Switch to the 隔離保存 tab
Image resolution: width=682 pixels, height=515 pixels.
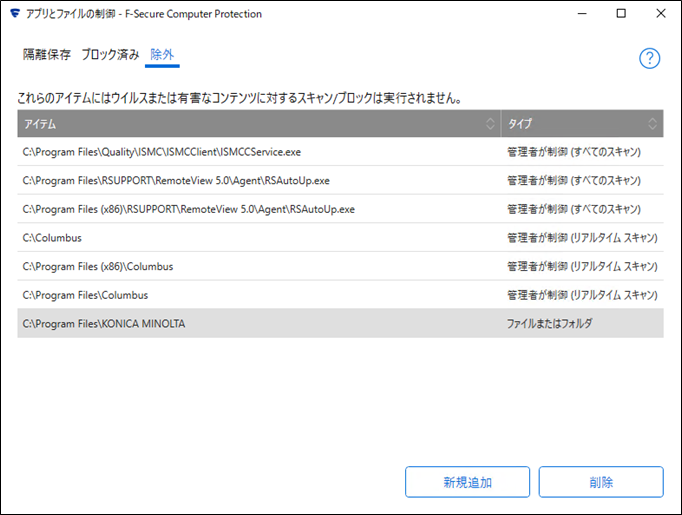(47, 54)
